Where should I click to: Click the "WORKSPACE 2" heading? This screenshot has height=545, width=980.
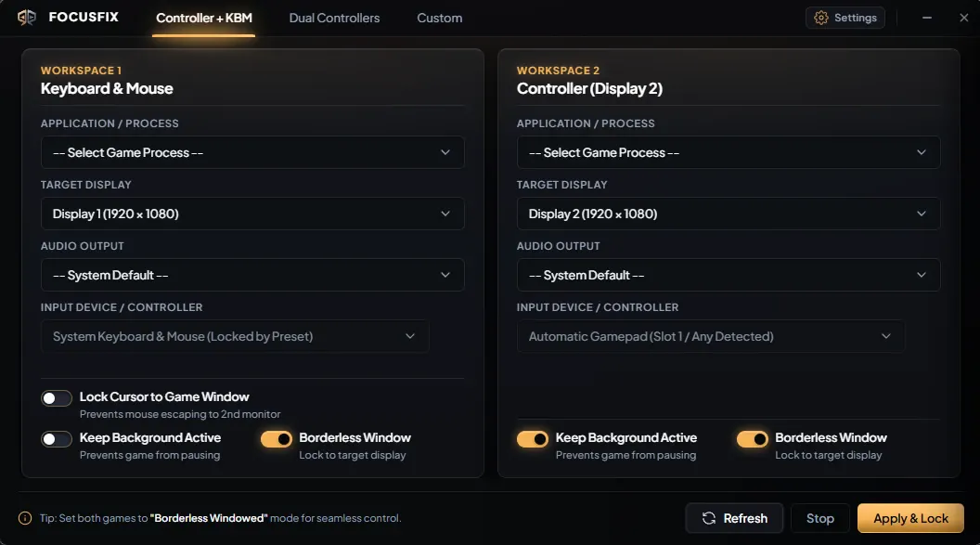tap(558, 71)
